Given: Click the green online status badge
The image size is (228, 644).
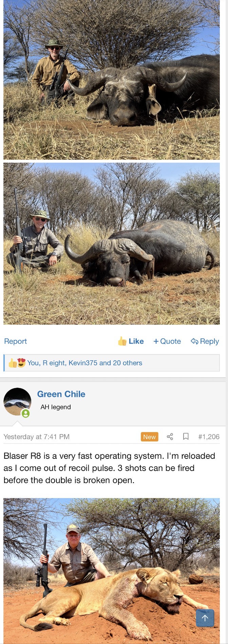Looking at the screenshot, I should coord(26,413).
